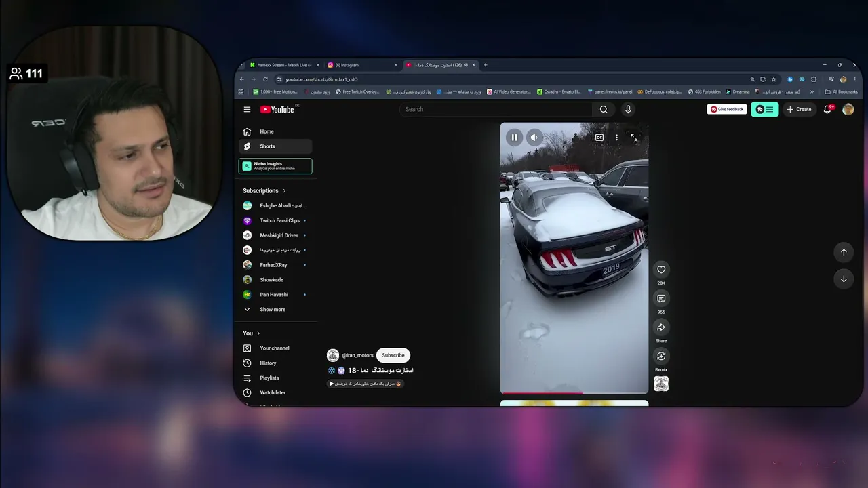
Task: Click the suggested video chip under the title
Action: point(366,384)
